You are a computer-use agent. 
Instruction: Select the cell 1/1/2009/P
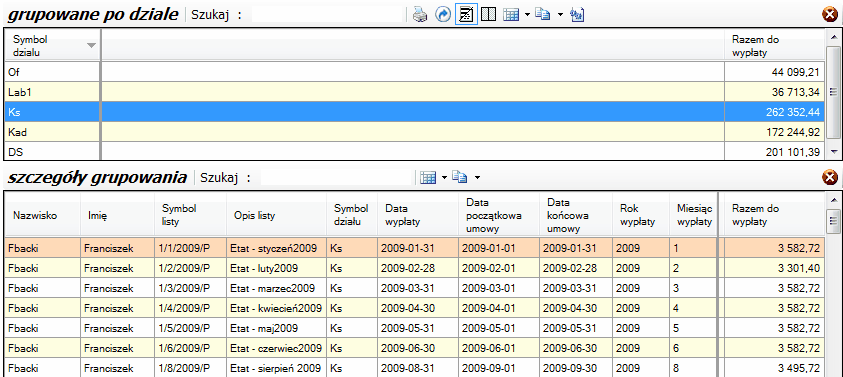191,248
